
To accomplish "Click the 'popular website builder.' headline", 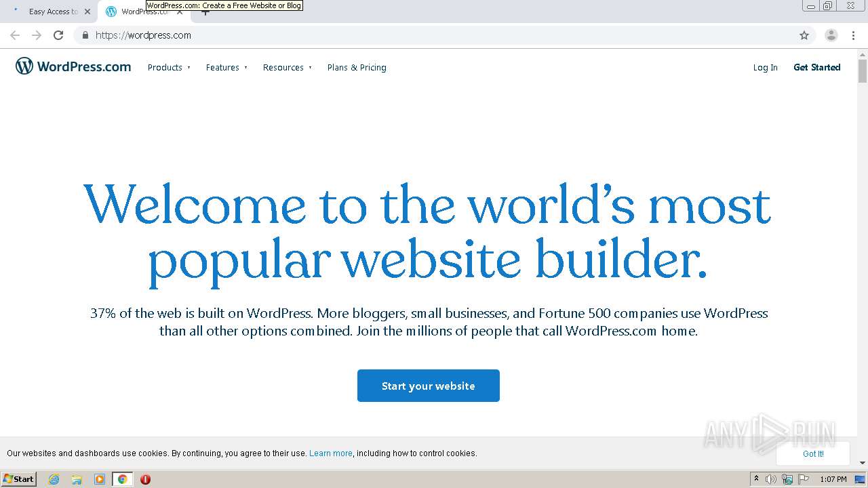I will [x=428, y=261].
